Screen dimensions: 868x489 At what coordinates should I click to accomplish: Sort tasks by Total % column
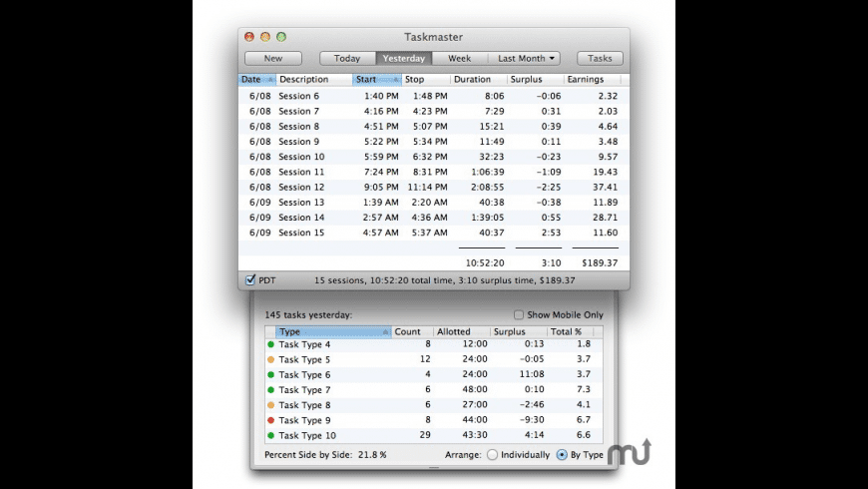click(570, 331)
